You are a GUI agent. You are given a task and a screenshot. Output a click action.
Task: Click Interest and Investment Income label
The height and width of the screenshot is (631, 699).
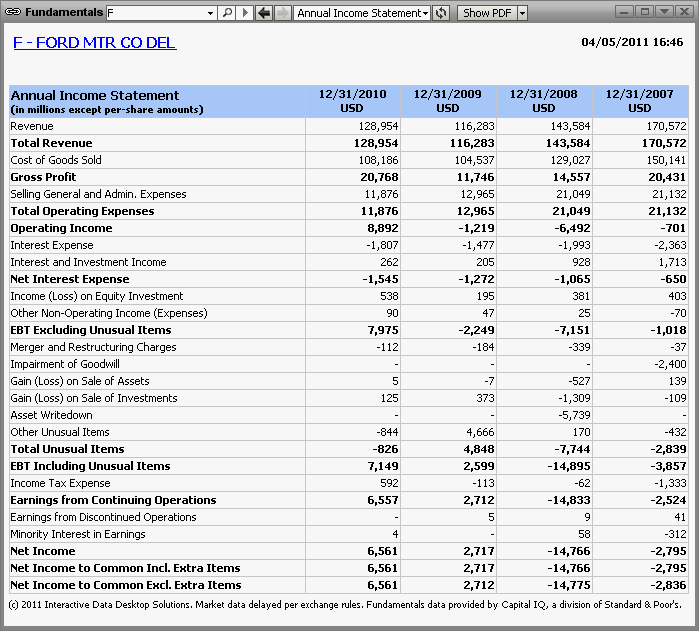click(88, 262)
